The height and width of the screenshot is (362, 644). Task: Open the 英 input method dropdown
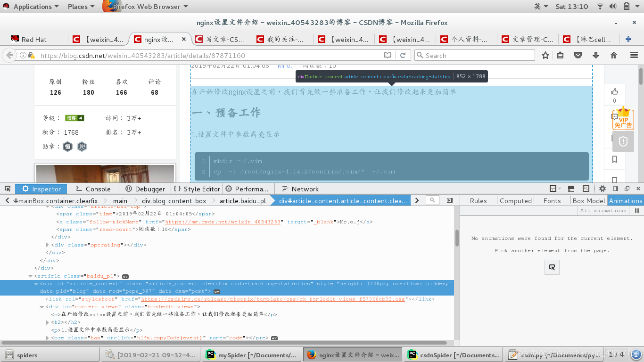pos(541,6)
